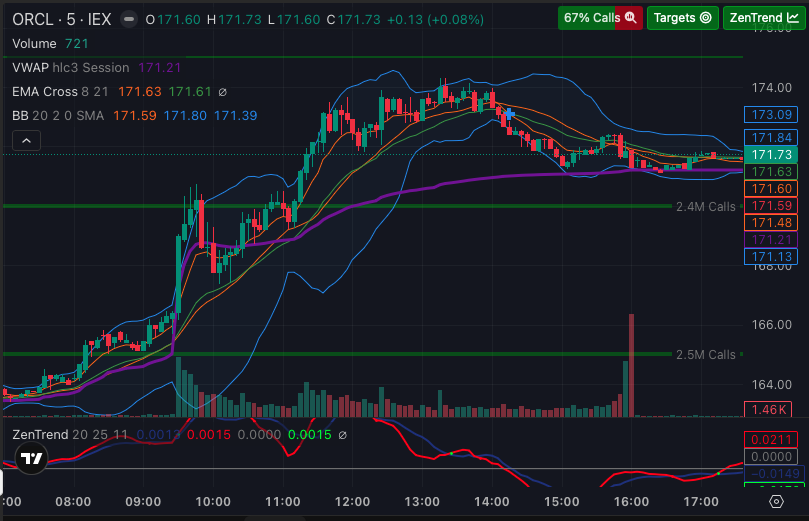The height and width of the screenshot is (521, 809).
Task: Click the orange 171.48 price label
Action: click(x=771, y=223)
